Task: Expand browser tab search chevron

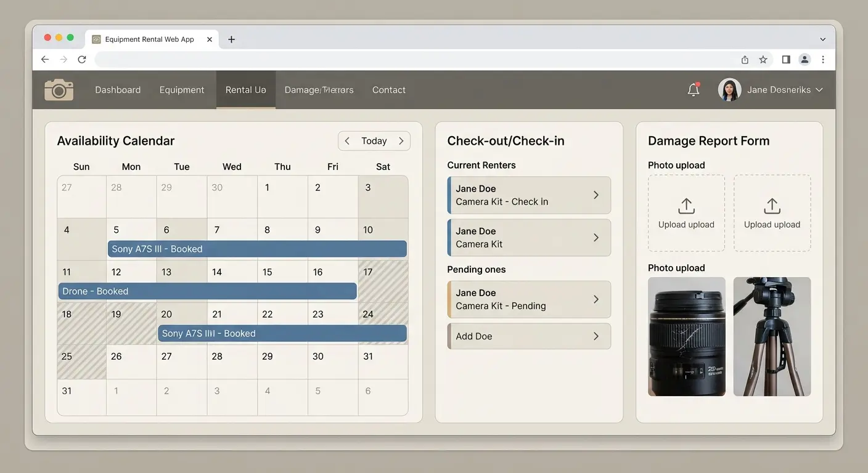Action: point(823,39)
